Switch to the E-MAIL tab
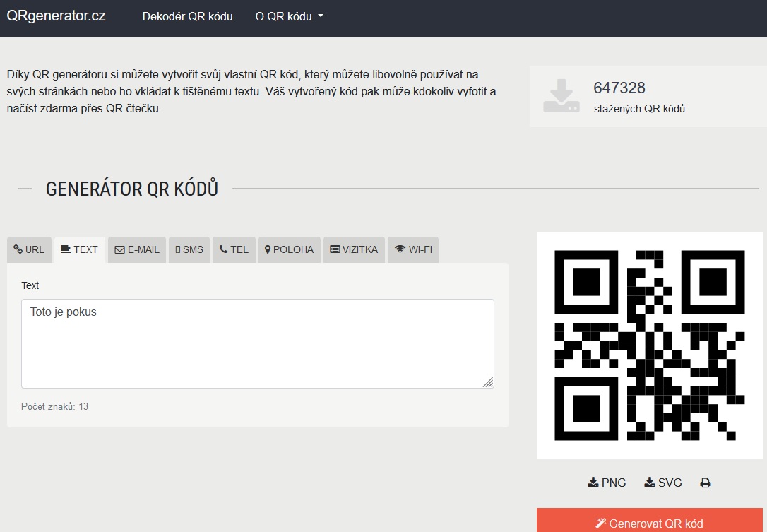Image resolution: width=767 pixels, height=532 pixels. pos(137,249)
